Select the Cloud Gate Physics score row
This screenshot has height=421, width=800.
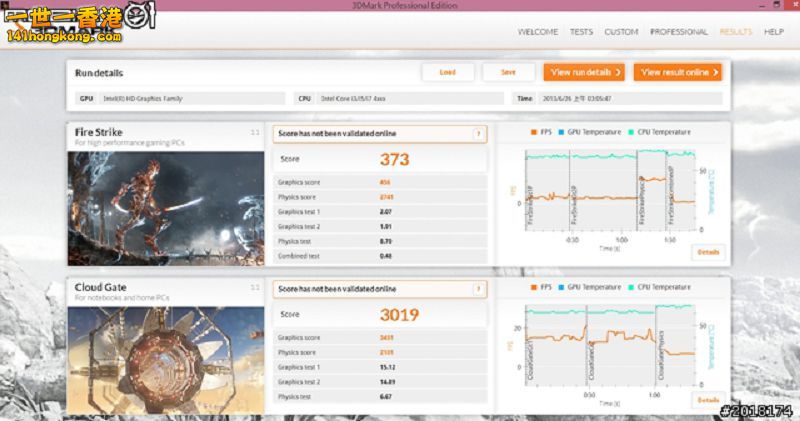coord(380,353)
